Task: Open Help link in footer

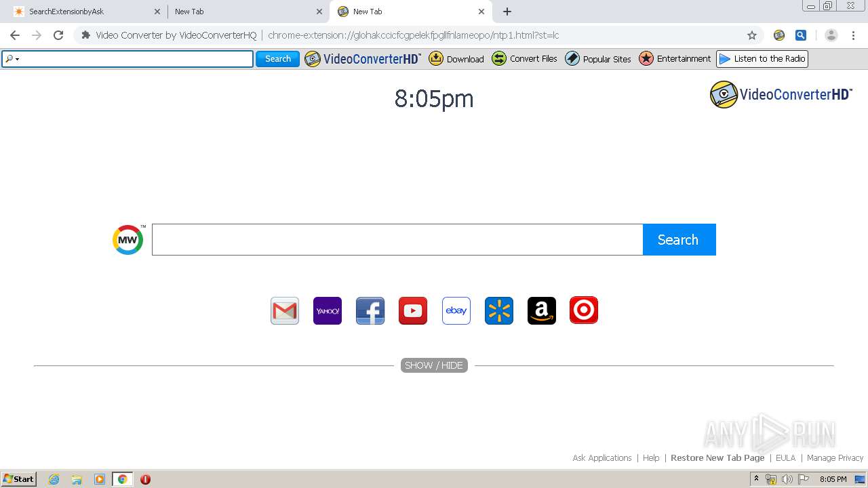Action: [x=651, y=458]
